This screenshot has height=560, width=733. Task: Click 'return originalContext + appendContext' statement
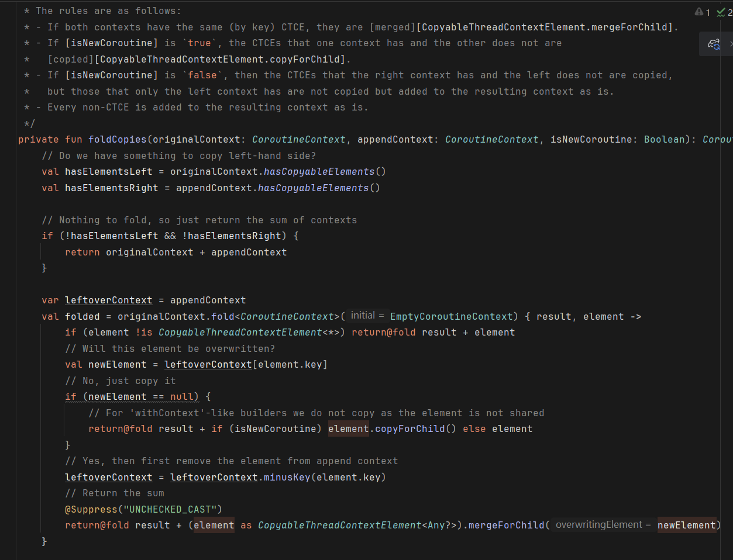(x=175, y=252)
